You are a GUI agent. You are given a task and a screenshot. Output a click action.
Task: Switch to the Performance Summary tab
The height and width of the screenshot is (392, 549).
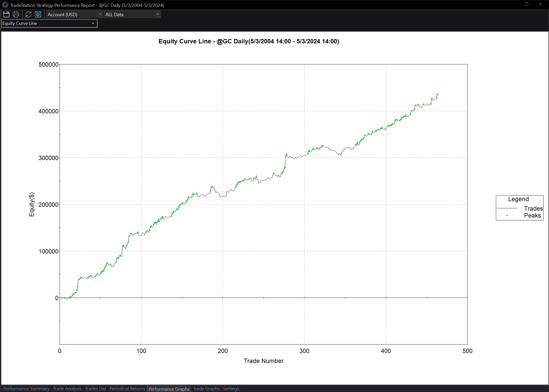point(26,389)
